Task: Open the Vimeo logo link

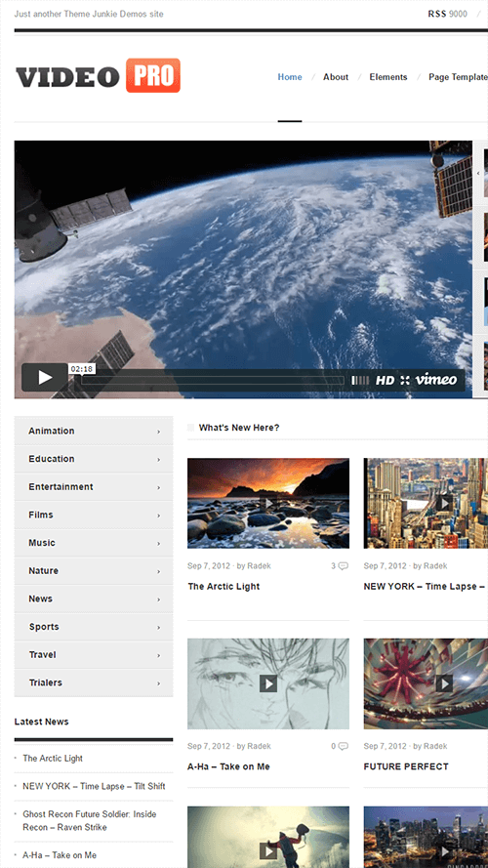Action: (436, 380)
